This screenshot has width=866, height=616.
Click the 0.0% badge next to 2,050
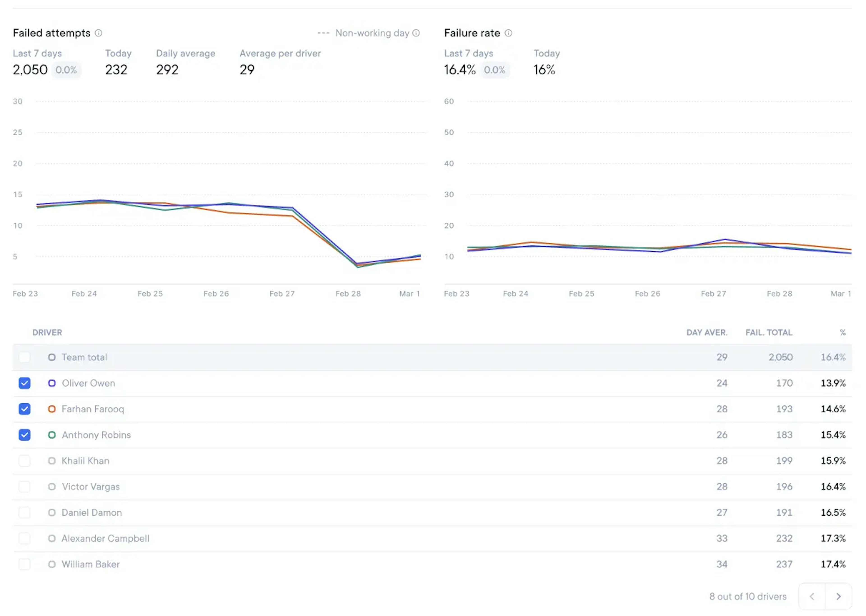66,70
